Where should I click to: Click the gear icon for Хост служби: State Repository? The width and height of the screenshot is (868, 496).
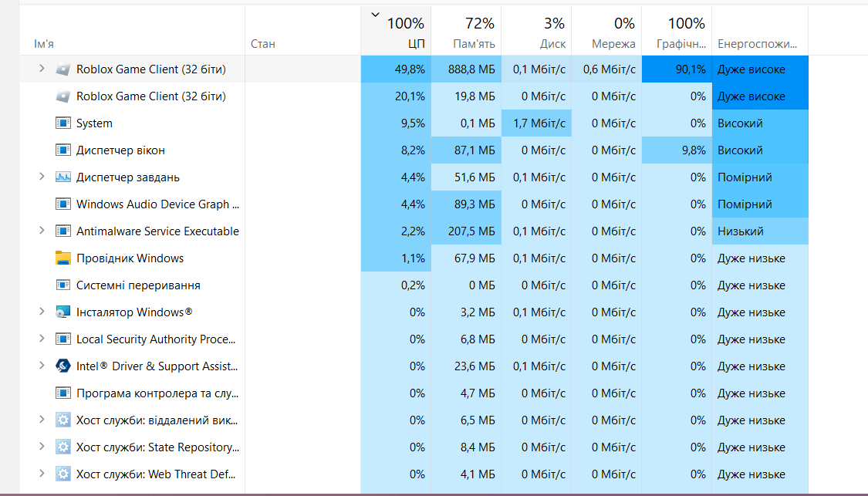(x=63, y=447)
